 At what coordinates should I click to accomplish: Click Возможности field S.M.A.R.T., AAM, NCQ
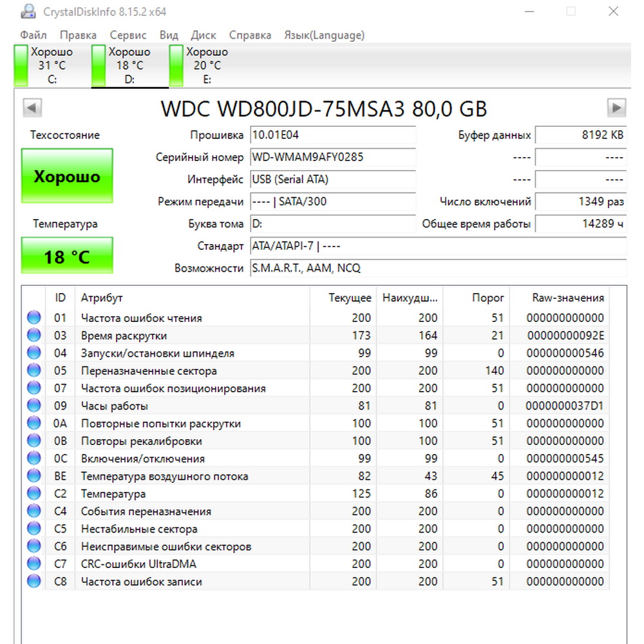438,268
